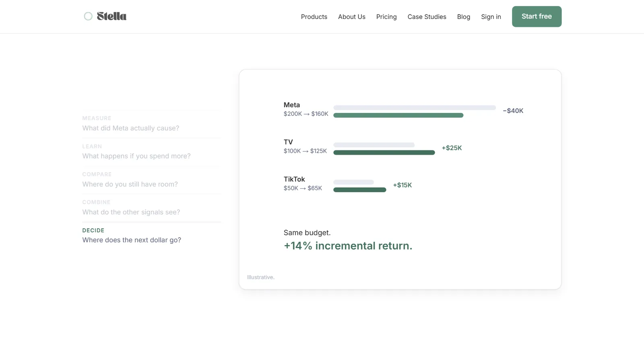Click the Meta green budget bar
Screen dimensions: 644x362
coord(398,115)
